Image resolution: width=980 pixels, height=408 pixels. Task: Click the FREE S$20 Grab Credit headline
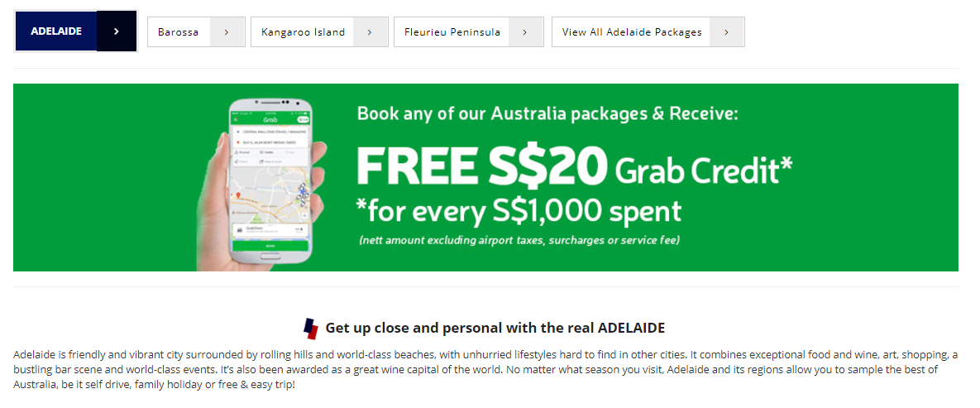(x=574, y=168)
